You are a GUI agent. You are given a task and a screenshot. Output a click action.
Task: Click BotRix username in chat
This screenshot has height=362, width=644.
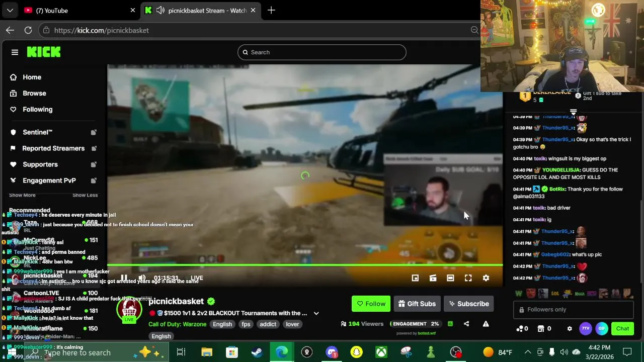pos(557,189)
